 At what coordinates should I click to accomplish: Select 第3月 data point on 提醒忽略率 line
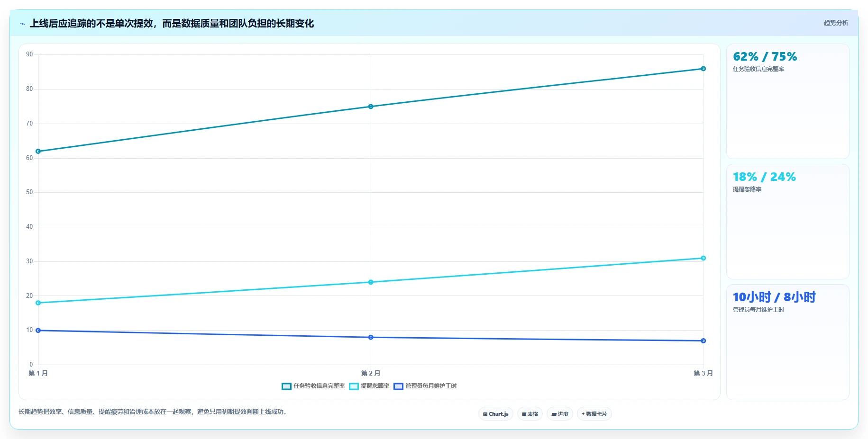pyautogui.click(x=703, y=258)
